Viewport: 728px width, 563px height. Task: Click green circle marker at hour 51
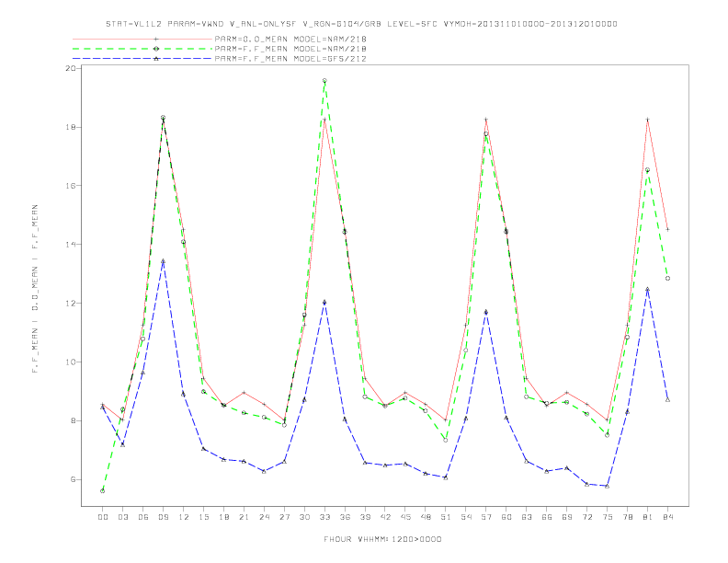point(446,440)
